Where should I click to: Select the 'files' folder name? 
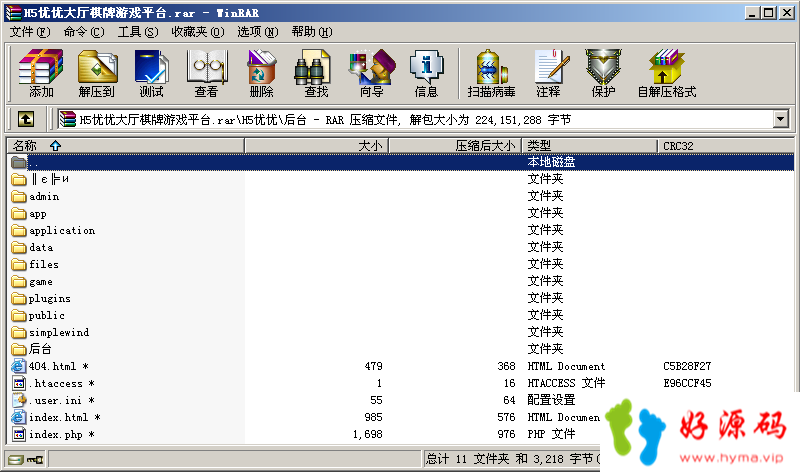click(44, 264)
